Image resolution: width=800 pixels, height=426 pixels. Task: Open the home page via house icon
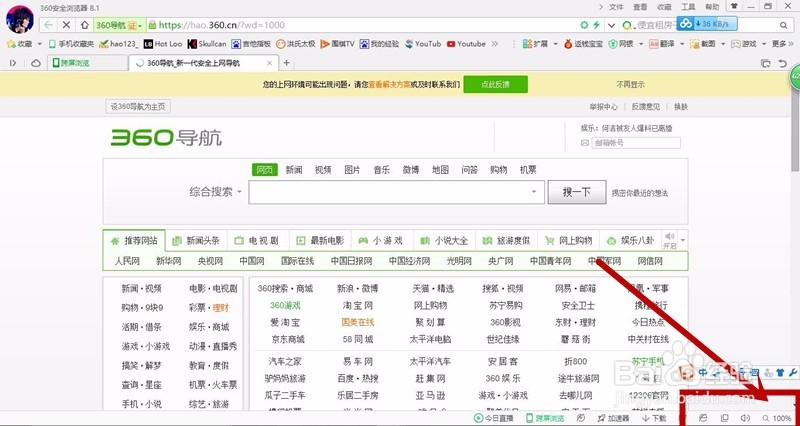[x=85, y=24]
